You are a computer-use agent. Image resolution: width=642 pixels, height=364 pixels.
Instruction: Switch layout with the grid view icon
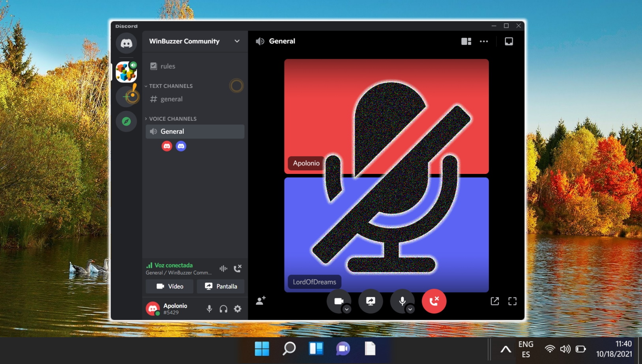[x=466, y=41]
